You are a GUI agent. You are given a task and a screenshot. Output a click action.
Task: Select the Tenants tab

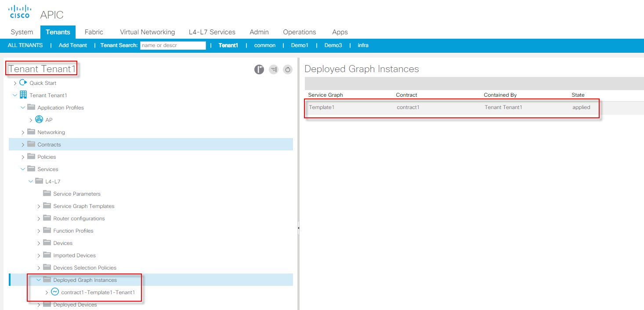(58, 32)
